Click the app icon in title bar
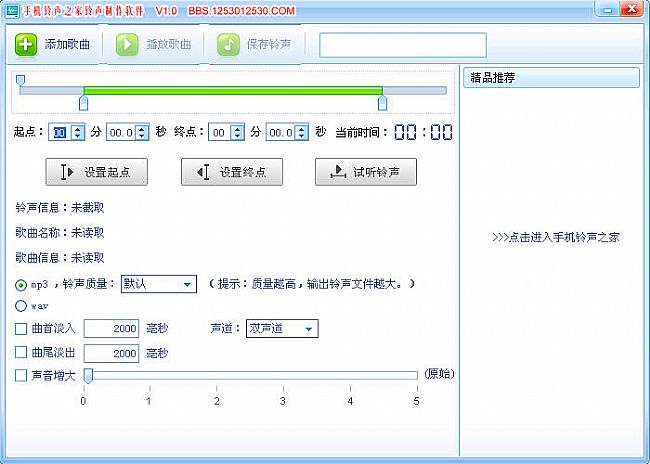Viewport: 650px width, 464px height. click(11, 11)
